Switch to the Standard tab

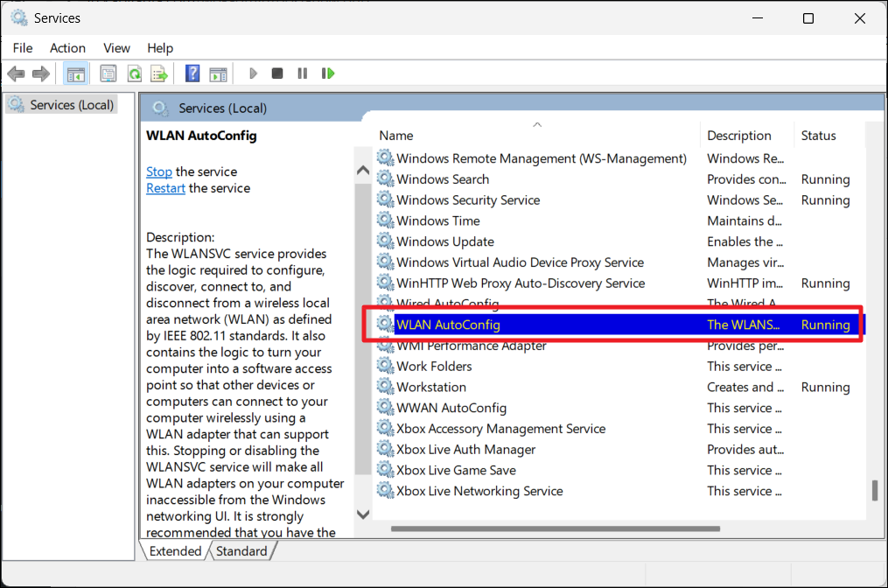[x=241, y=551]
